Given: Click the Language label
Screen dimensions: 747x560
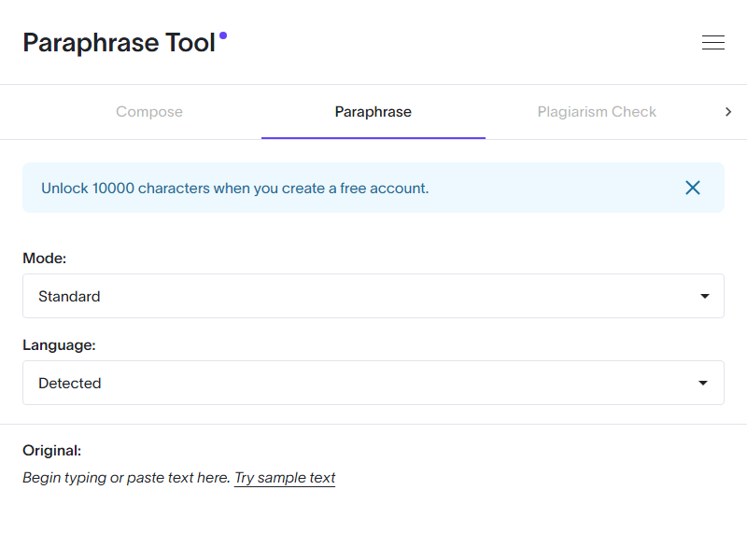Looking at the screenshot, I should pos(59,344).
